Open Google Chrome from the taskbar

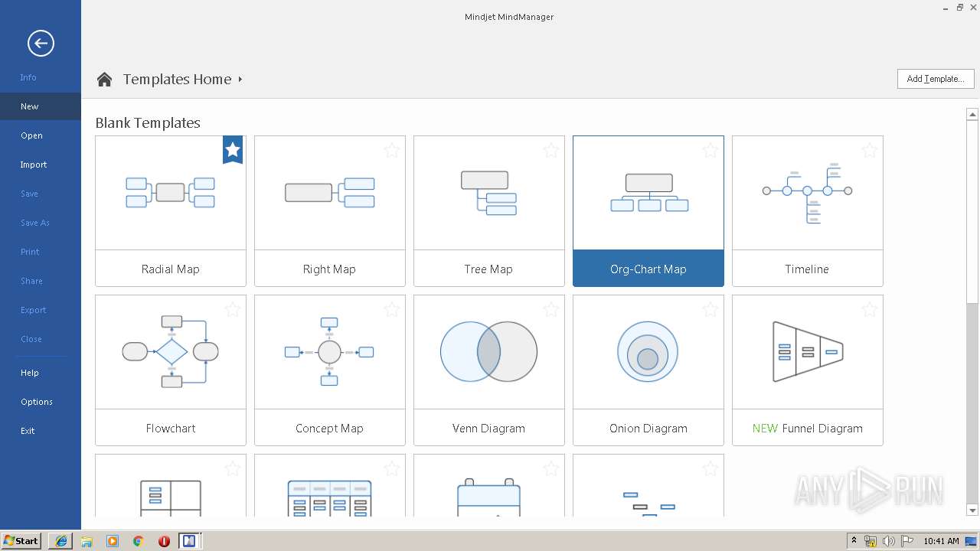pyautogui.click(x=139, y=541)
